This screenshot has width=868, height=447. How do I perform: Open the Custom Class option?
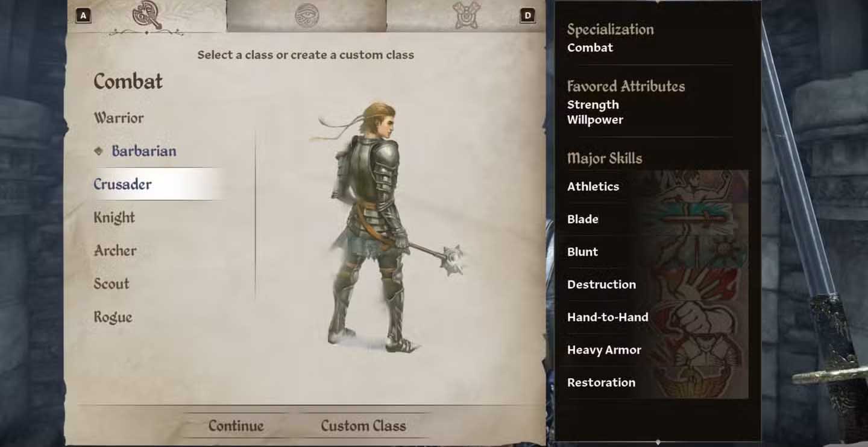pyautogui.click(x=363, y=426)
